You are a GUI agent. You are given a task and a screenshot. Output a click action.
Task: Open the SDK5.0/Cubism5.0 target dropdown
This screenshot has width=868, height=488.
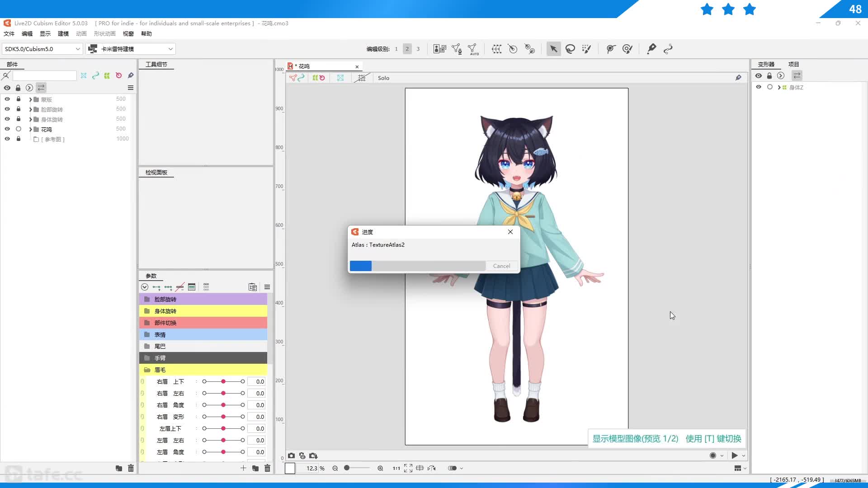(42, 49)
